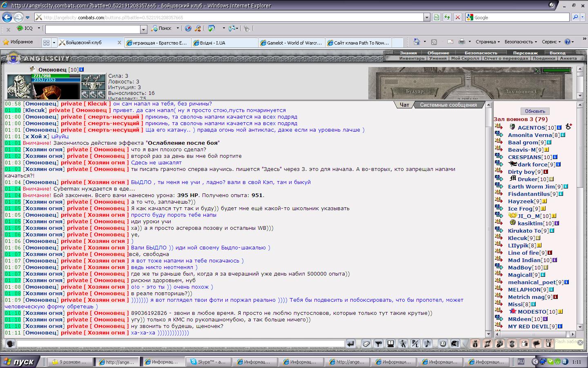Open the smiley emoticons picker in chat bar
This screenshot has width=588, height=368.
pos(442,344)
